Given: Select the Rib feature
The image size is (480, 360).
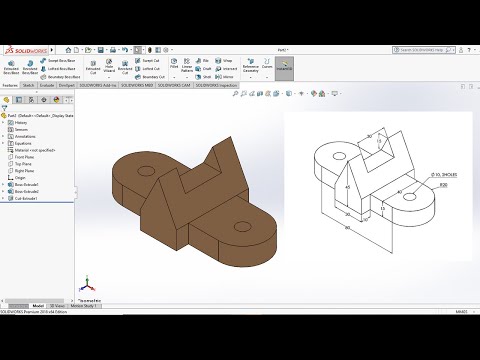Looking at the screenshot, I should (x=202, y=61).
